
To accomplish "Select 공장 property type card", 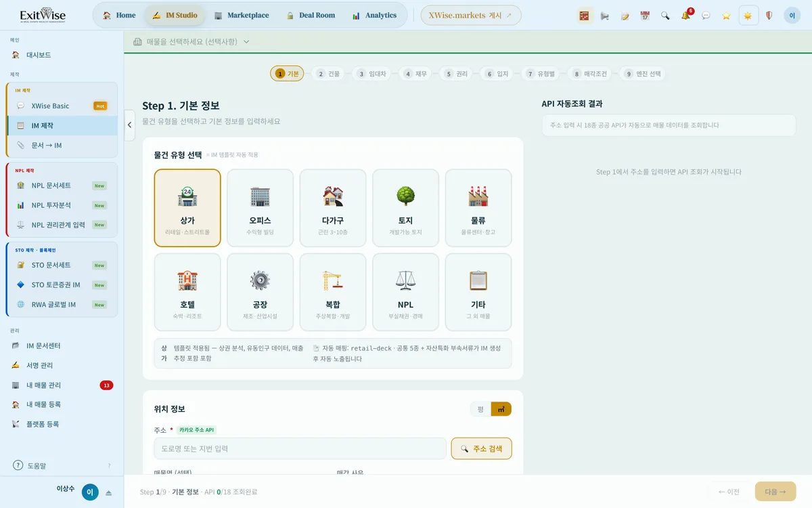I will pyautogui.click(x=260, y=292).
